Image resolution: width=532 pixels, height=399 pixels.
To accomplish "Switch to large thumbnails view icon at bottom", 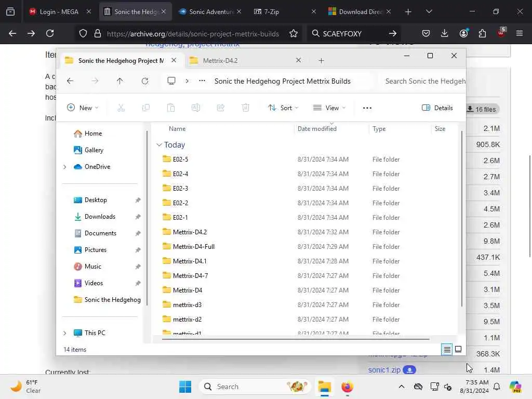I will click(458, 349).
